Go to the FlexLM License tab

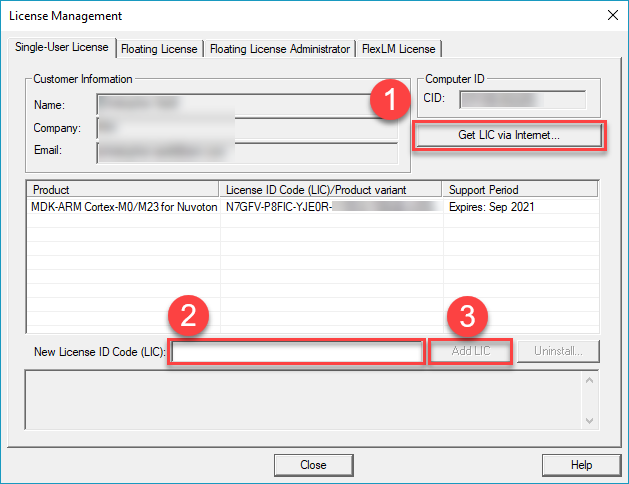pyautogui.click(x=399, y=49)
